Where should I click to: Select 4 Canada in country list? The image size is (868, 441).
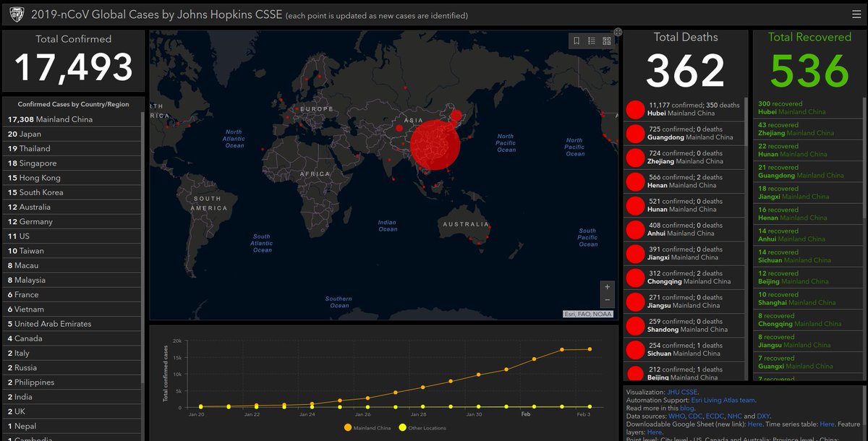tap(72, 338)
